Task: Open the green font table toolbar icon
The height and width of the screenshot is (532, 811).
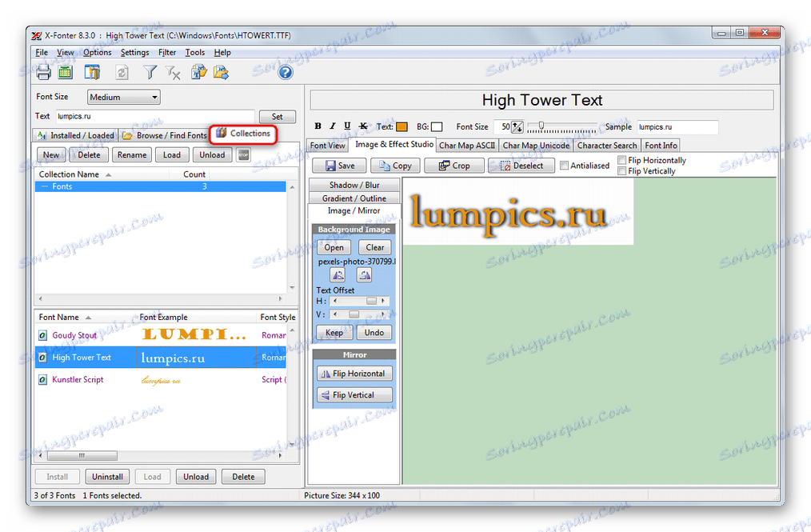Action: tap(66, 72)
